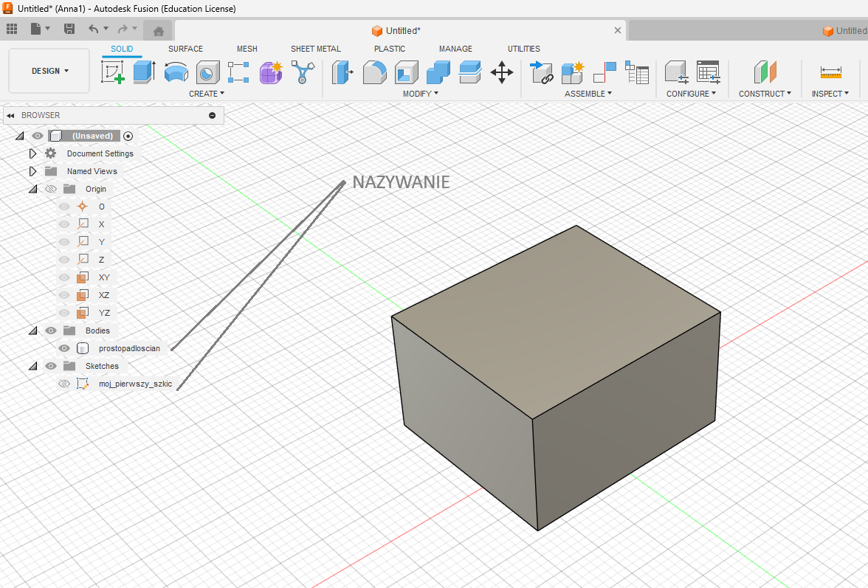
Task: Show the moj_pierwszy_szkic sketch
Action: pos(64,384)
